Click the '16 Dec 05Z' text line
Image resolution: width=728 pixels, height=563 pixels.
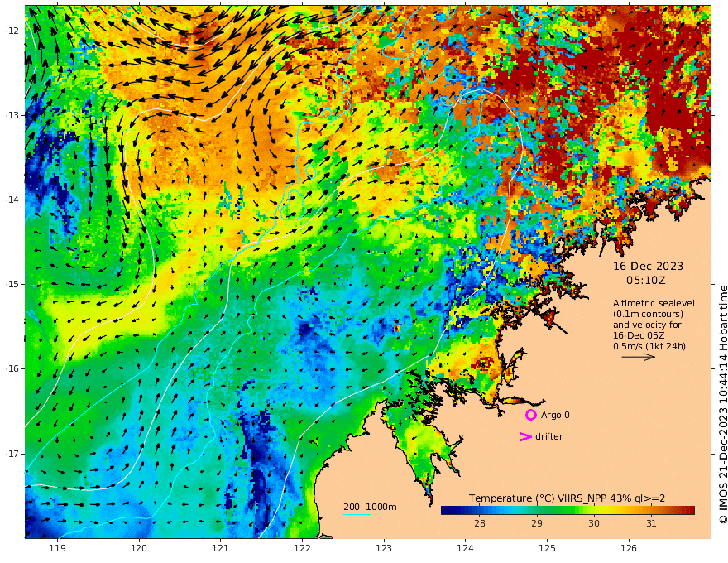(639, 335)
